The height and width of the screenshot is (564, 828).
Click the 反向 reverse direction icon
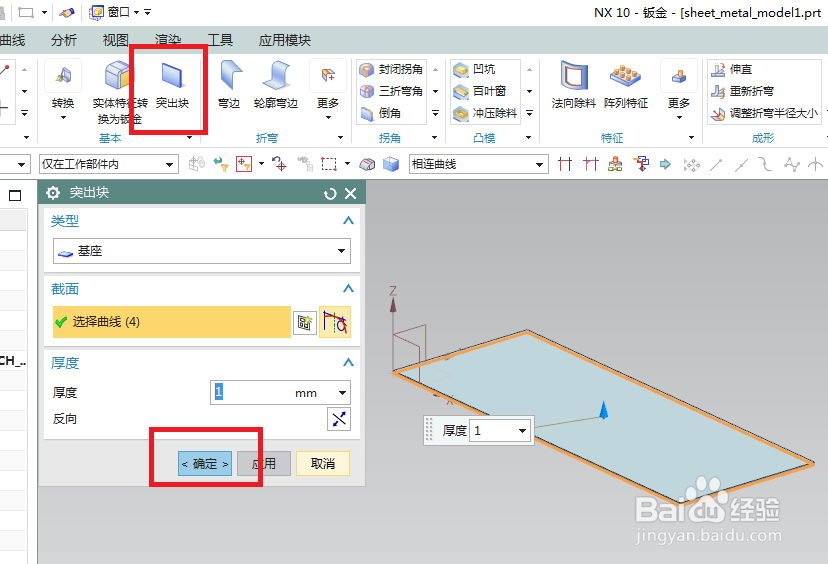point(338,419)
